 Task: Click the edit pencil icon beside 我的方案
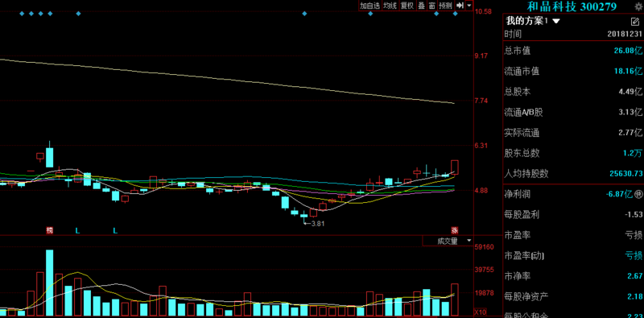coord(634,22)
